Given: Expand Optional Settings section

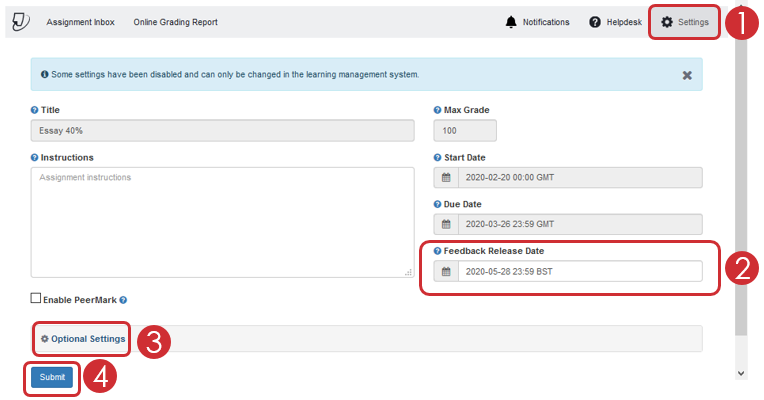Looking at the screenshot, I should 84,339.
